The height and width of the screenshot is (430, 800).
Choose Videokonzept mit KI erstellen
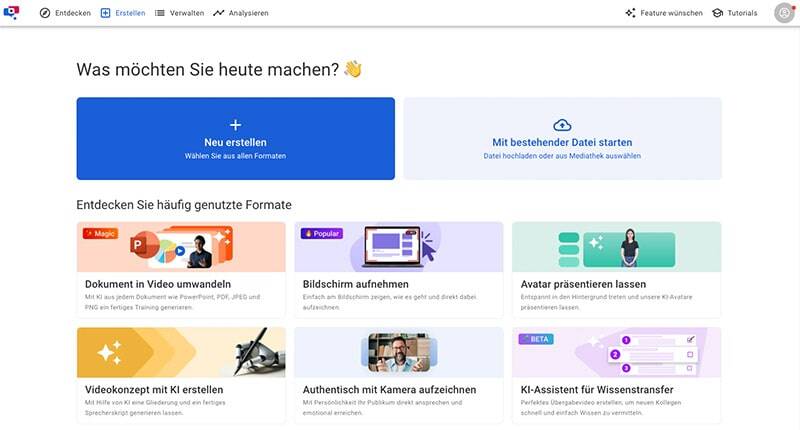[181, 375]
